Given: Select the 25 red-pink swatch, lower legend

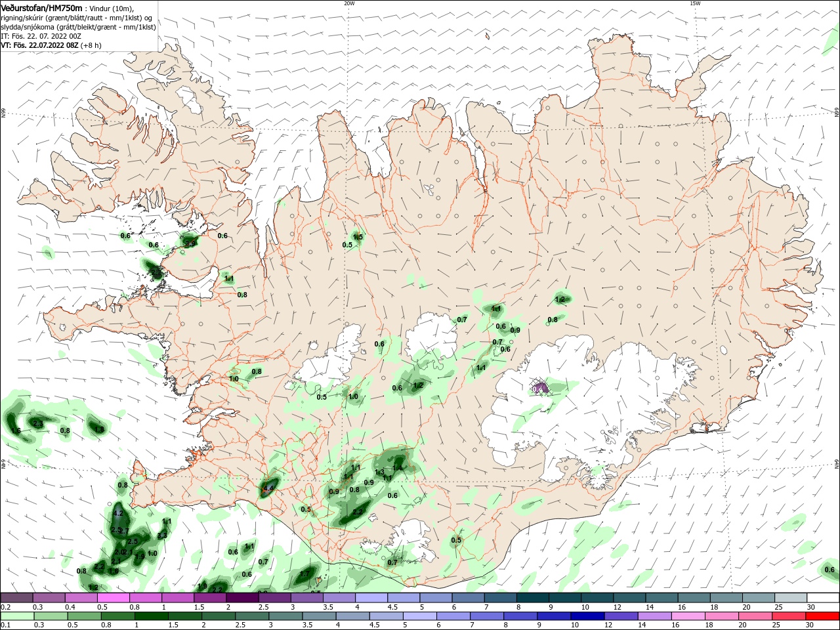Looking at the screenshot, I should tap(788, 616).
